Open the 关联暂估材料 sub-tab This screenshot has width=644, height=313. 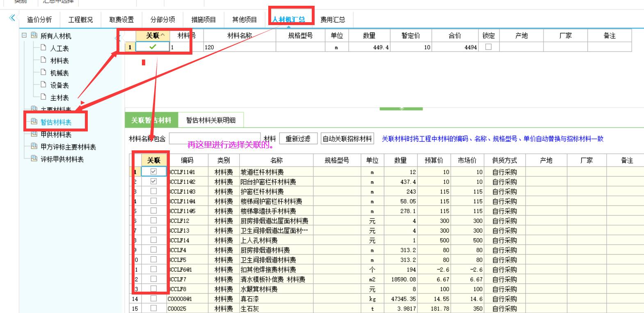pos(151,120)
